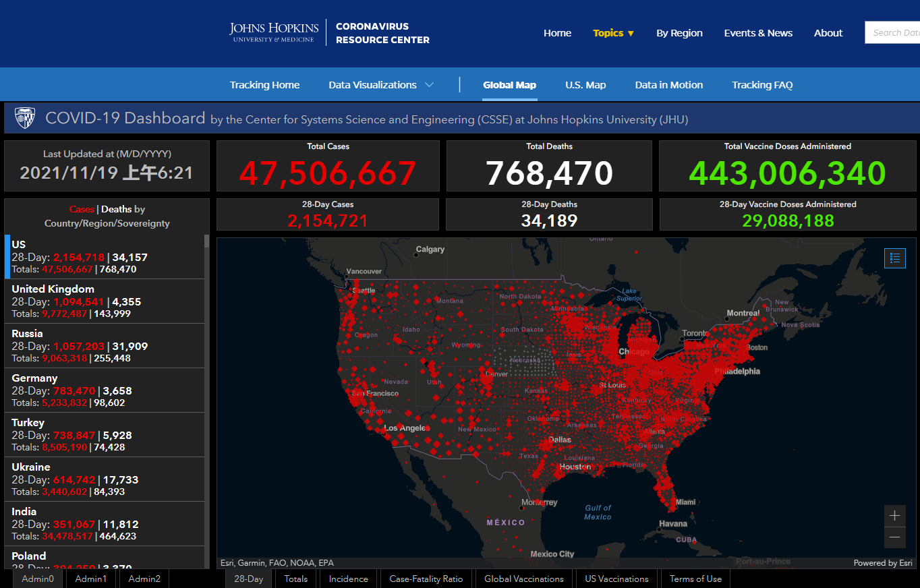
Task: Click the Havana label on the map
Action: pyautogui.click(x=673, y=524)
